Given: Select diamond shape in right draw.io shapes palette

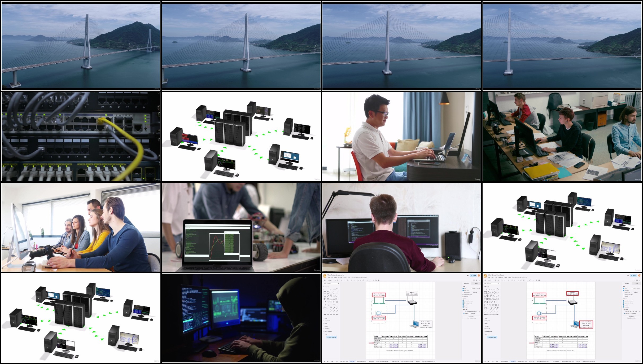Looking at the screenshot, I should 494,293.
